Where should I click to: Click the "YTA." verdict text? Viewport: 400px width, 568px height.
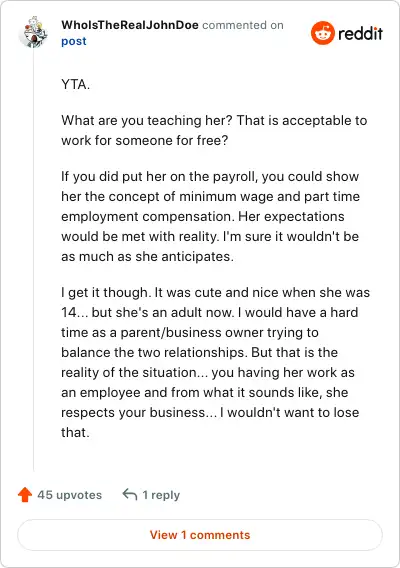click(x=75, y=84)
